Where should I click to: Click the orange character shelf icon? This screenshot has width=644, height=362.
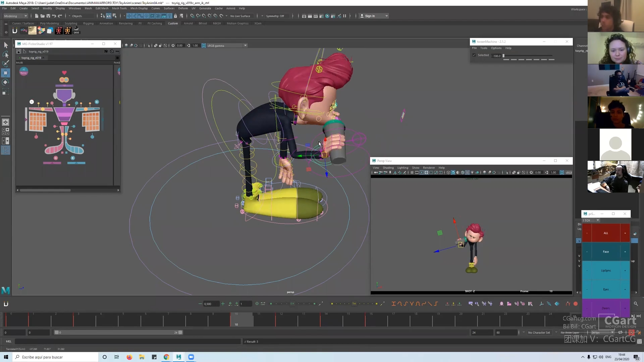pos(67,31)
